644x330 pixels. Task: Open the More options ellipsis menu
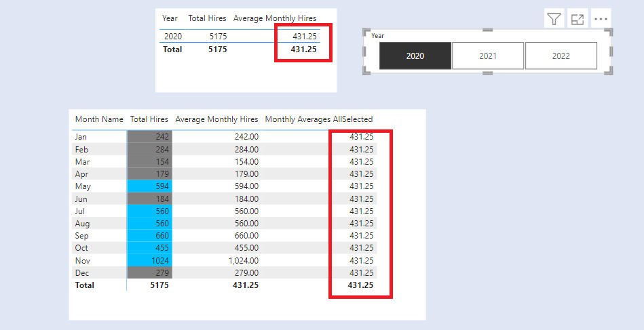coord(601,19)
